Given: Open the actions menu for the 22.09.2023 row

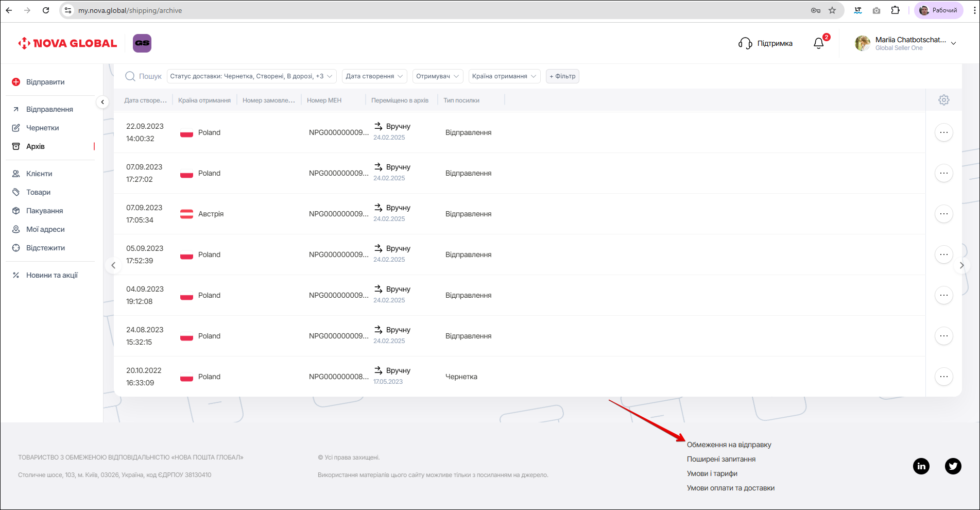Looking at the screenshot, I should coord(943,132).
